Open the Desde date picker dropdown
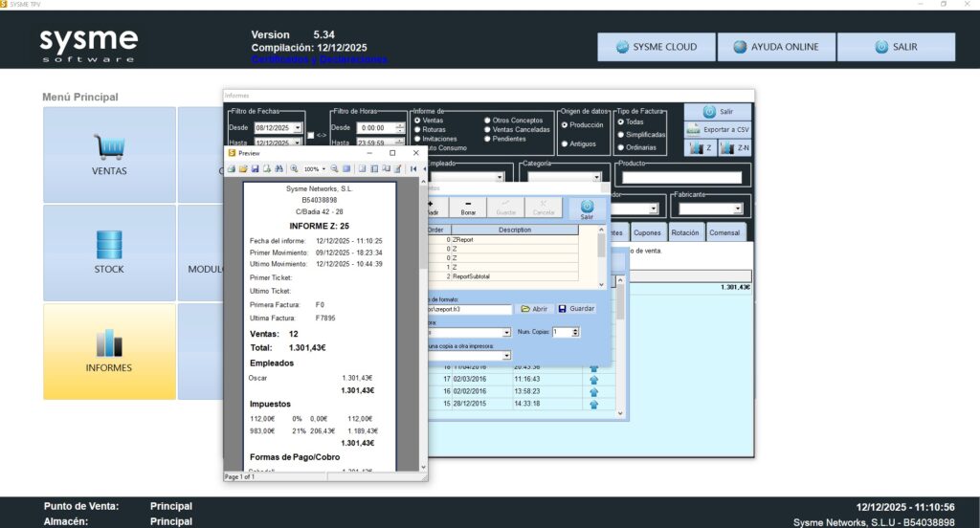The height and width of the screenshot is (528, 980). point(298,128)
